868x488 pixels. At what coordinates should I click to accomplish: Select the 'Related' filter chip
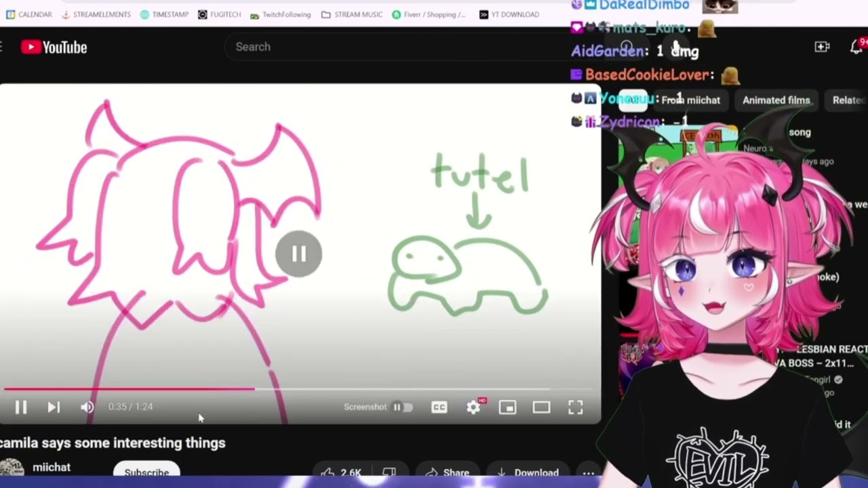pyautogui.click(x=848, y=100)
